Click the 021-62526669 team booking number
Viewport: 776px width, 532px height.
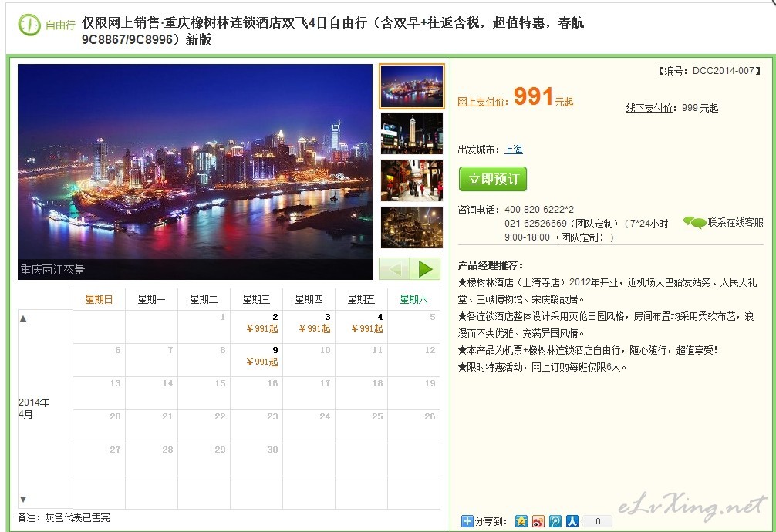click(535, 224)
